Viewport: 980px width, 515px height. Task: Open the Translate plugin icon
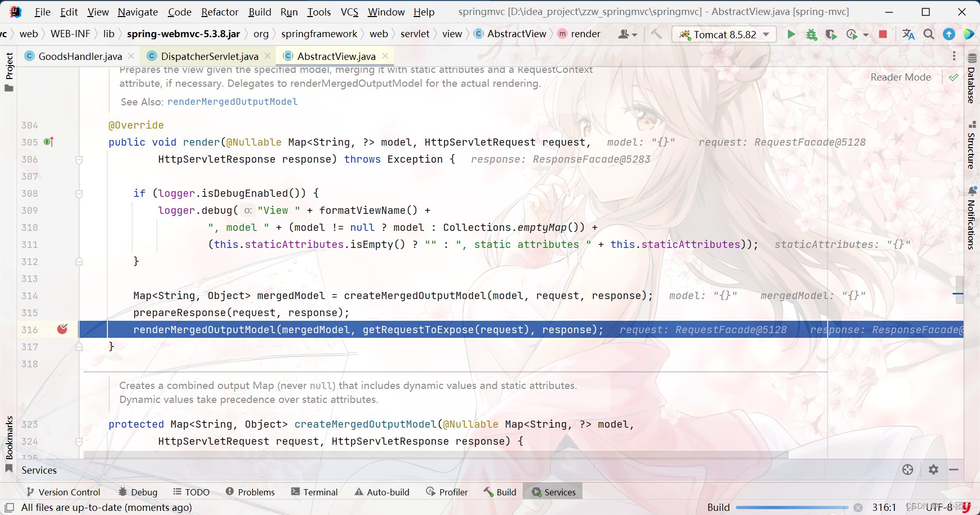coord(908,34)
